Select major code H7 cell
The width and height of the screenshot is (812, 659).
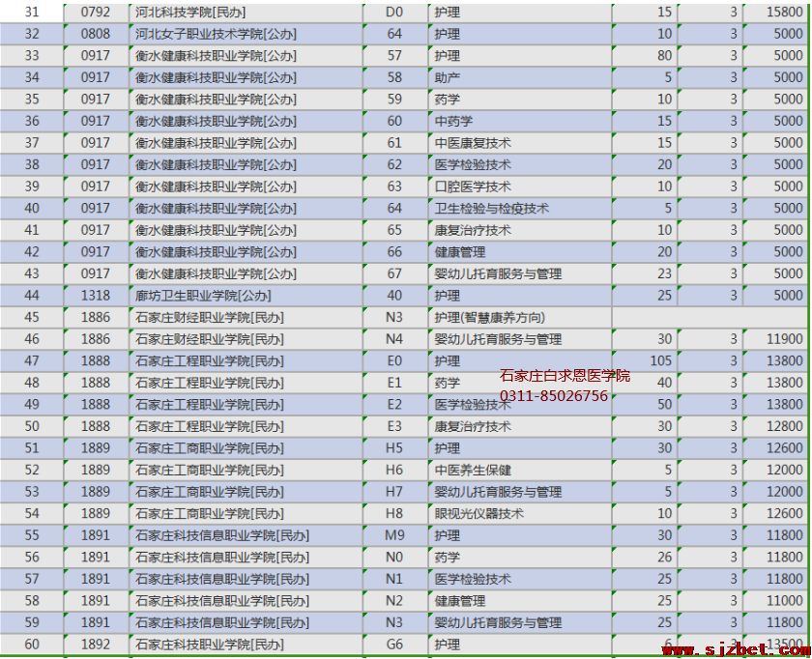click(x=395, y=492)
